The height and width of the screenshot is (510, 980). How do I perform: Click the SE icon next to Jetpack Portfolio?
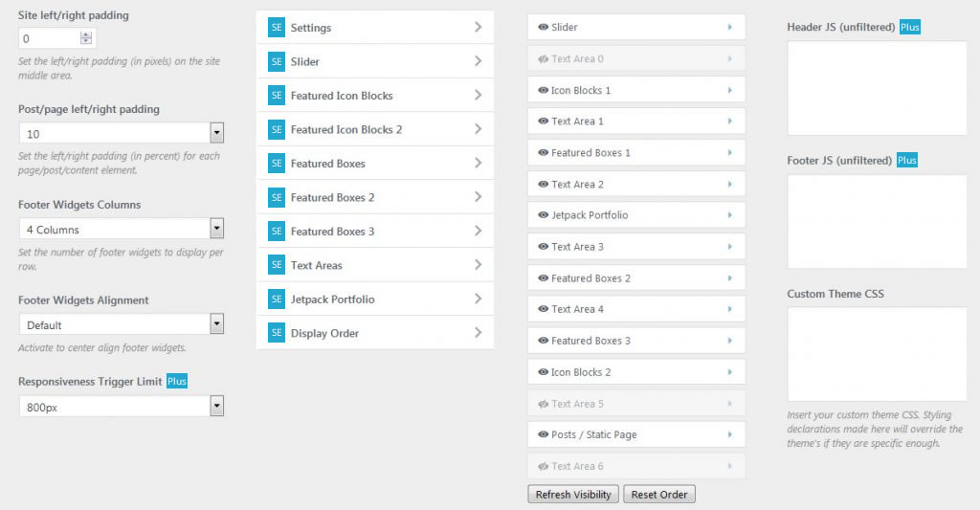pos(277,299)
